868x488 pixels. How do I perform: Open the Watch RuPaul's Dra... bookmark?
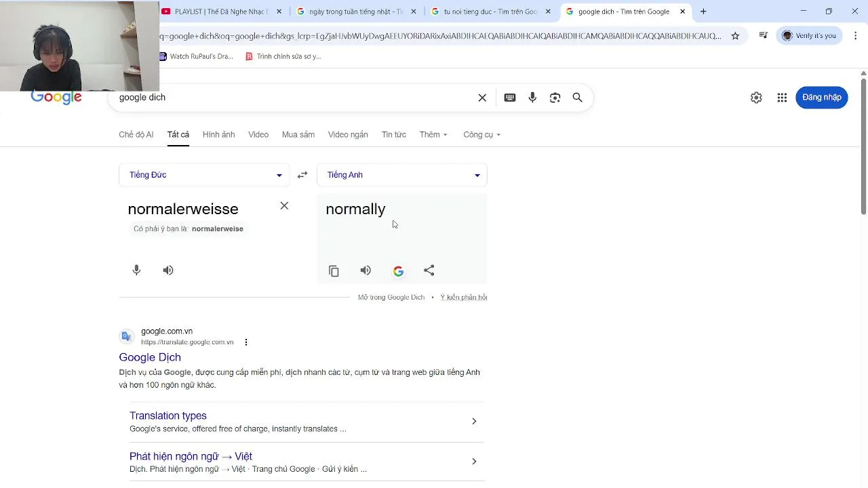pyautogui.click(x=196, y=56)
